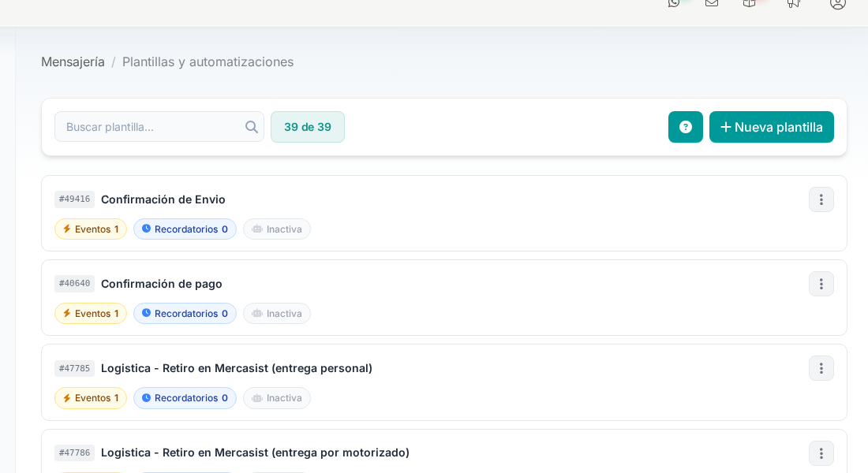Click the search magnifier icon
Image resolution: width=868 pixels, height=473 pixels.
[x=251, y=127]
